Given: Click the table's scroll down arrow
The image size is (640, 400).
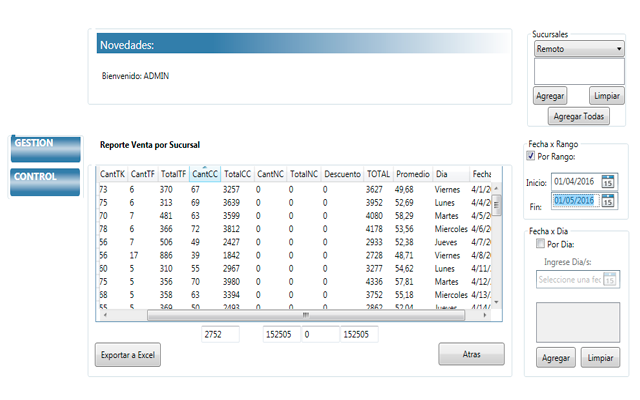Looking at the screenshot, I should [x=495, y=300].
